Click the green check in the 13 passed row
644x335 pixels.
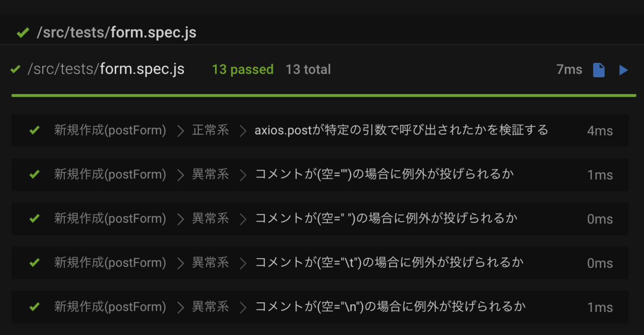(16, 69)
